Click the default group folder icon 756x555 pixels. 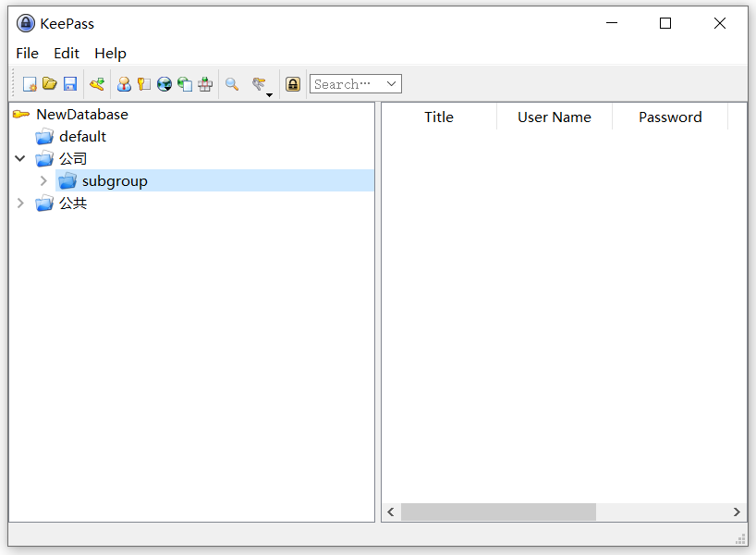(x=44, y=137)
